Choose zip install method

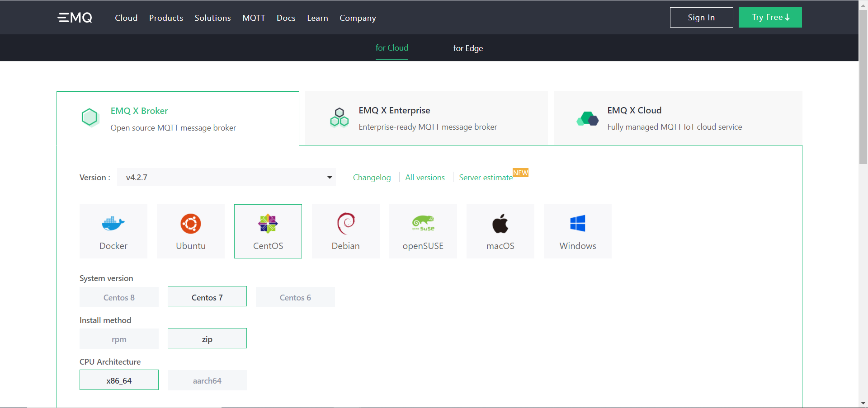pos(207,338)
